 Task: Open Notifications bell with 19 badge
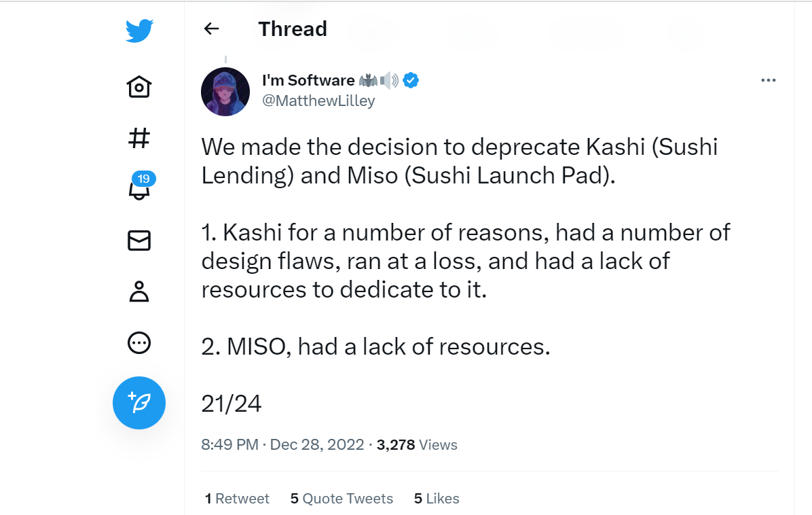click(x=139, y=190)
